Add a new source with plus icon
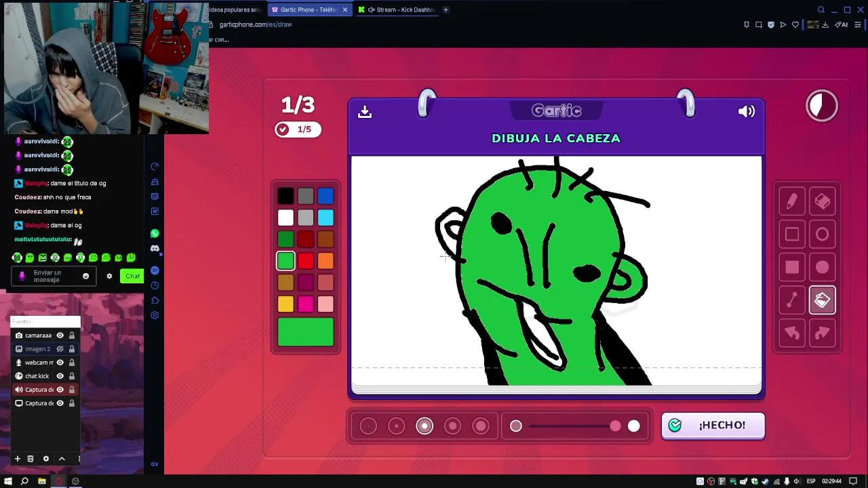Viewport: 868px width, 488px height. (x=18, y=459)
